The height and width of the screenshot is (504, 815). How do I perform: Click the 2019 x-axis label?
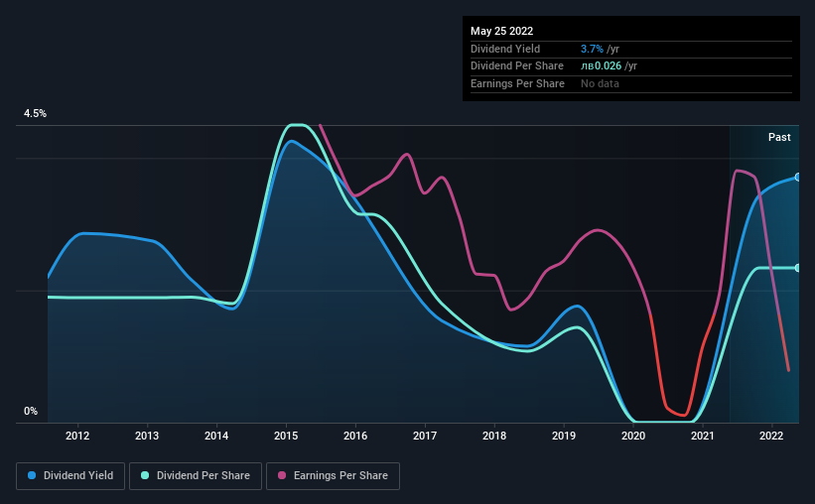564,436
